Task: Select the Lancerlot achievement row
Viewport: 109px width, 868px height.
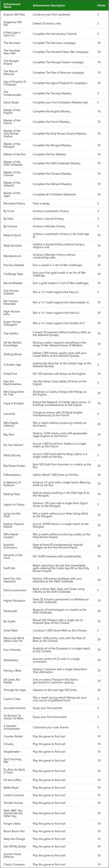Action: (54, 414)
